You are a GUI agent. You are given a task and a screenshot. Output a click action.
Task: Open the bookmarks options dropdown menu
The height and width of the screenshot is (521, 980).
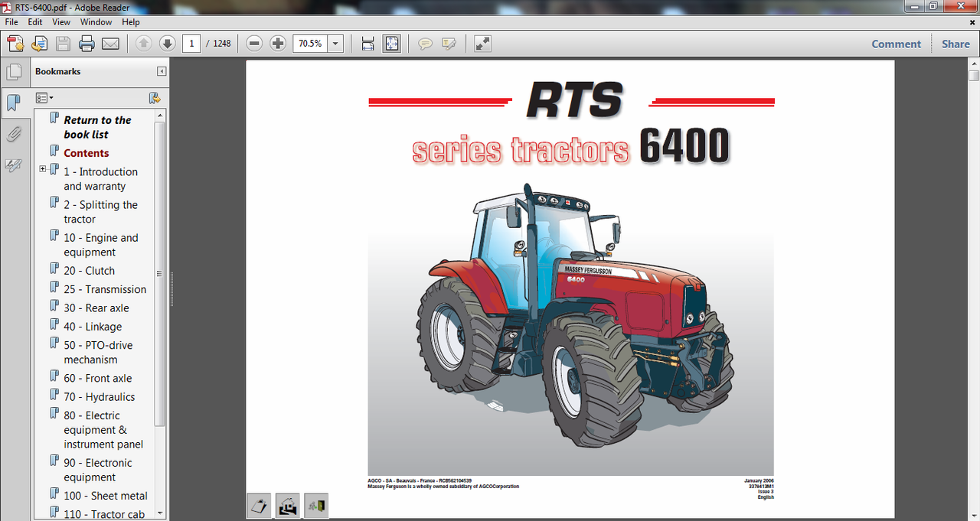44,98
